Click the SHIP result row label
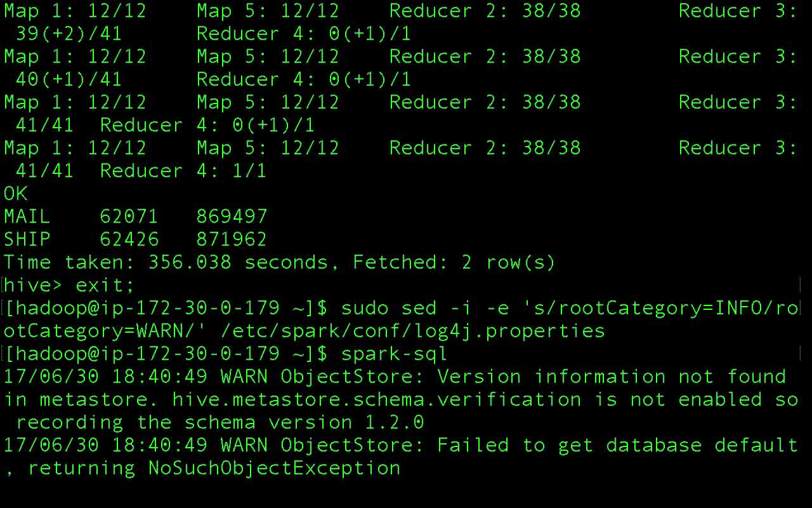This screenshot has height=508, width=812. tap(27, 239)
